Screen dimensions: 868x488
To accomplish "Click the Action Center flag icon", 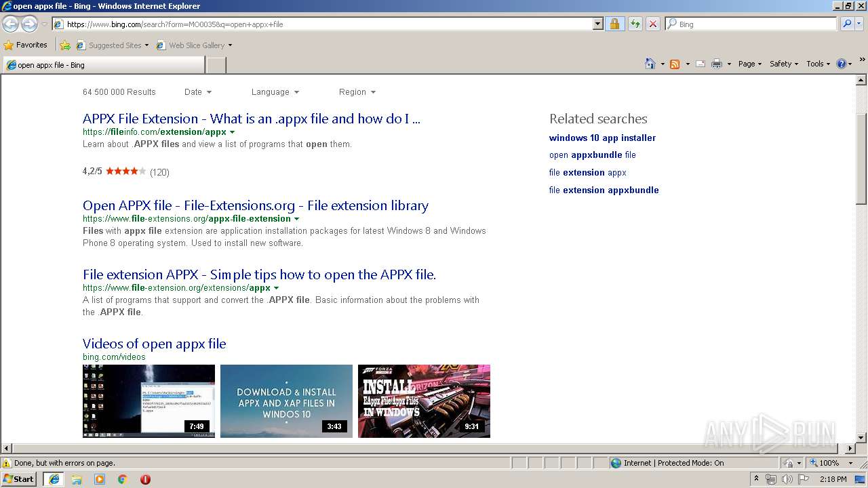I will [x=803, y=479].
